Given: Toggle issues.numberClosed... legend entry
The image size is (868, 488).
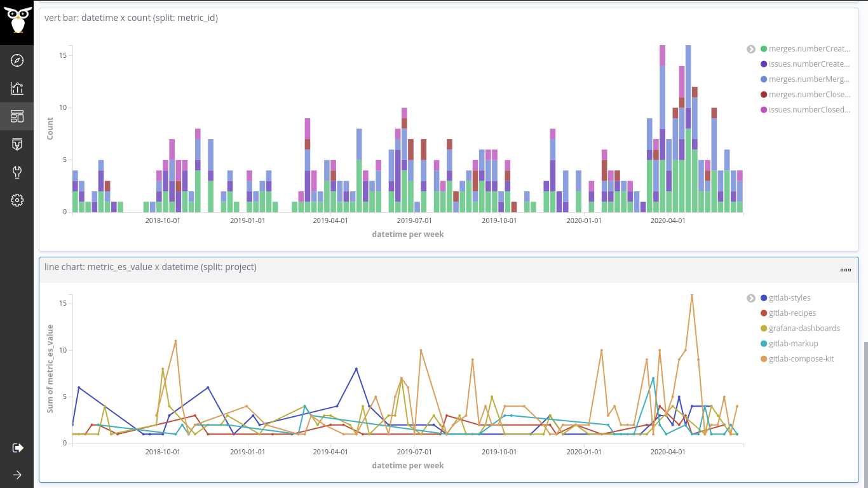Looking at the screenshot, I should [805, 110].
